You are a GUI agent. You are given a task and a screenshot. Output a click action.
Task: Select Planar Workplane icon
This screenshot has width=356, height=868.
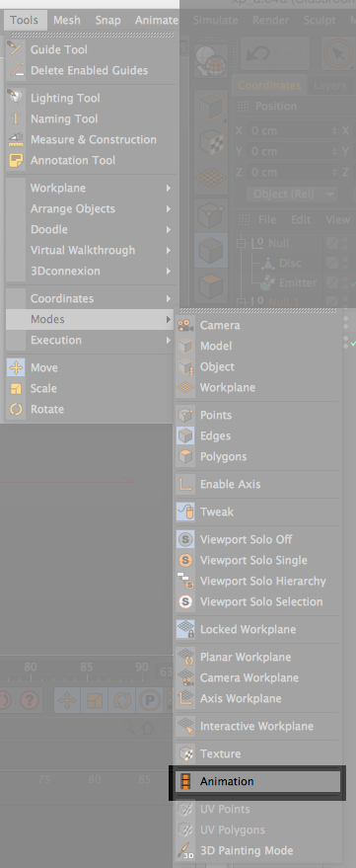coord(185,657)
